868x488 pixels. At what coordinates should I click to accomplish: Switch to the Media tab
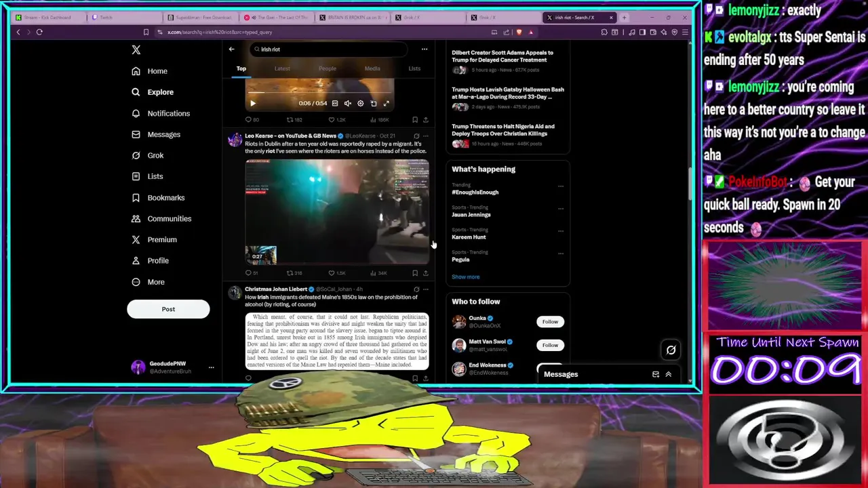tap(372, 68)
